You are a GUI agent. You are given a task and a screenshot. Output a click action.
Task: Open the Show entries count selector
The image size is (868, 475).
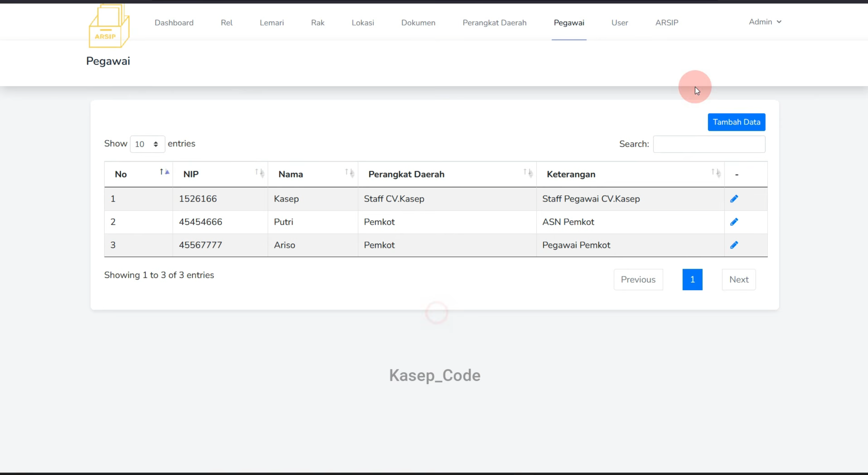click(147, 144)
